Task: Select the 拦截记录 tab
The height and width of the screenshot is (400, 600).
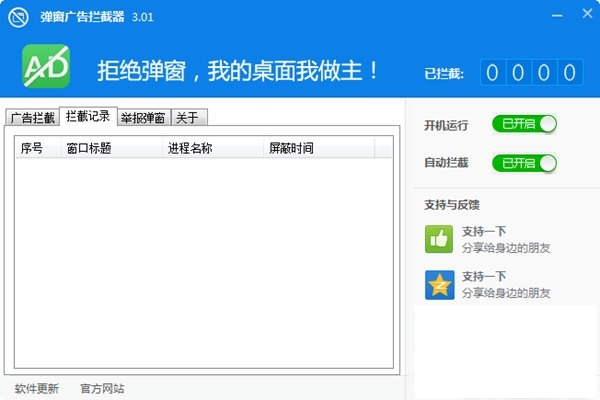Action: [88, 116]
